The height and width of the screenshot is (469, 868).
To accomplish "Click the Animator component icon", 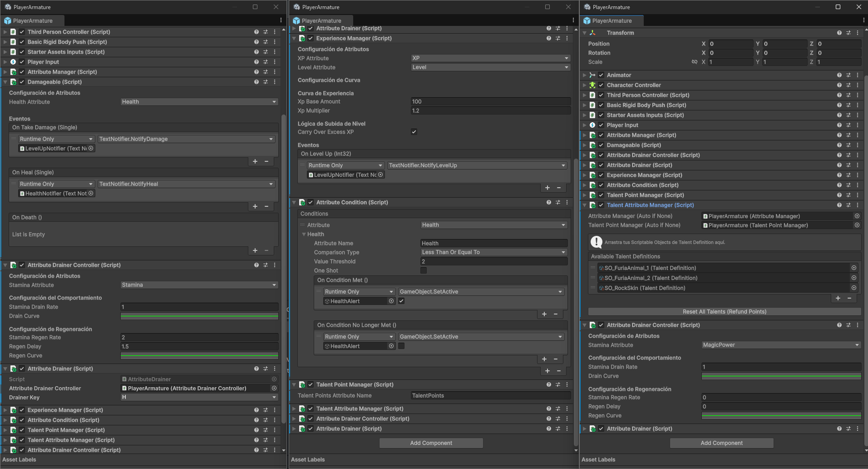I will (x=592, y=75).
